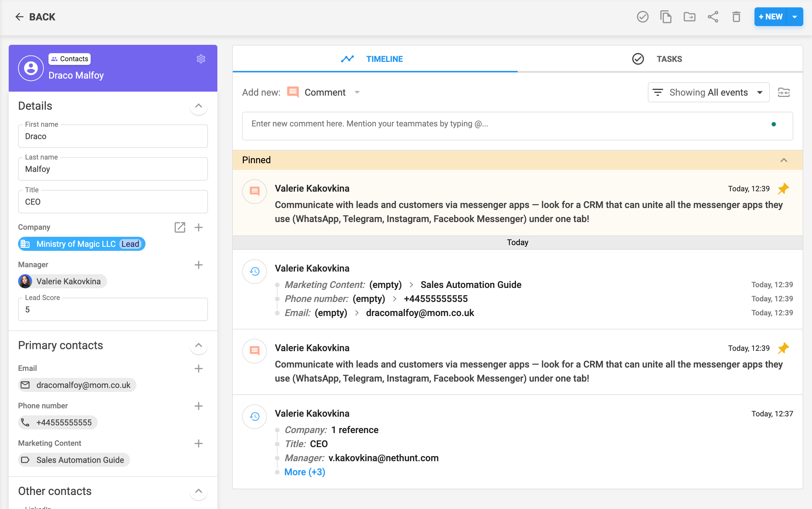Click the share icon in top toolbar
Viewport: 812px width, 509px height.
tap(713, 16)
